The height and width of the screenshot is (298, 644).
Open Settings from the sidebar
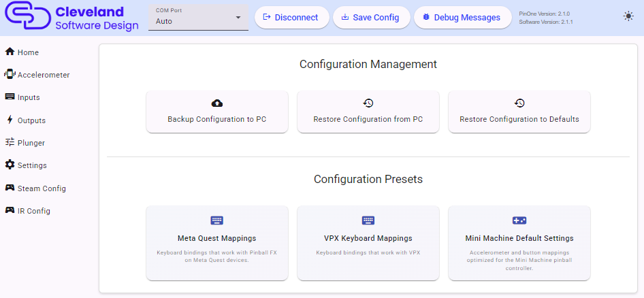coord(32,165)
